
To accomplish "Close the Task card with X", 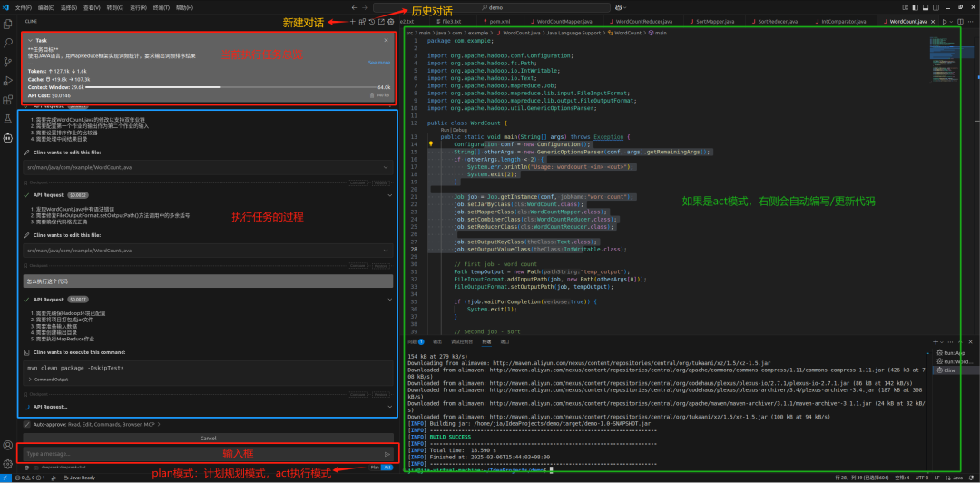I will tap(386, 40).
